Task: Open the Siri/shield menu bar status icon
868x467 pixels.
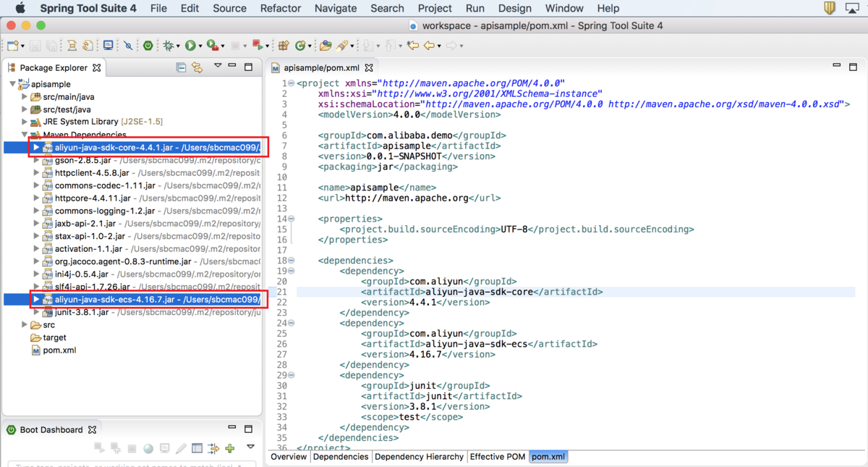Action: (830, 8)
